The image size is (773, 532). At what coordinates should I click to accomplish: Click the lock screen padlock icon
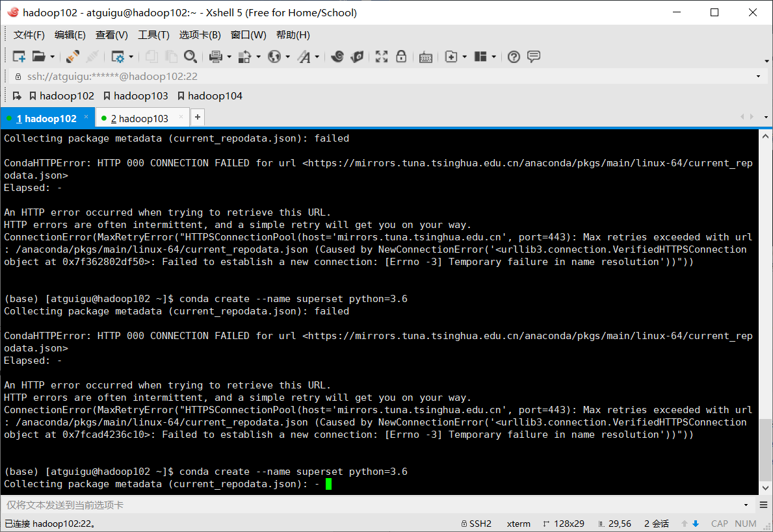[x=401, y=56]
